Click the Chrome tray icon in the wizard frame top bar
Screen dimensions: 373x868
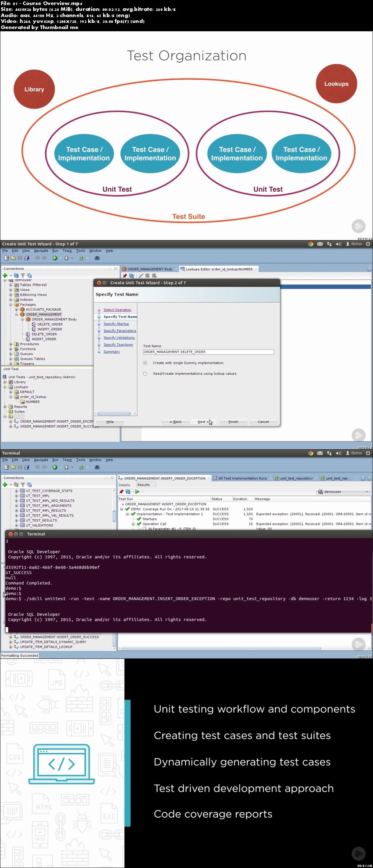coord(311,244)
